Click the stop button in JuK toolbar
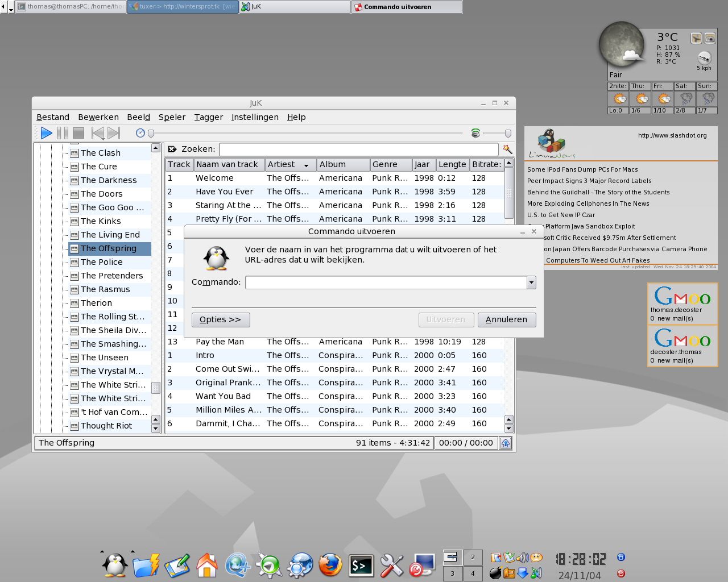 coord(78,133)
